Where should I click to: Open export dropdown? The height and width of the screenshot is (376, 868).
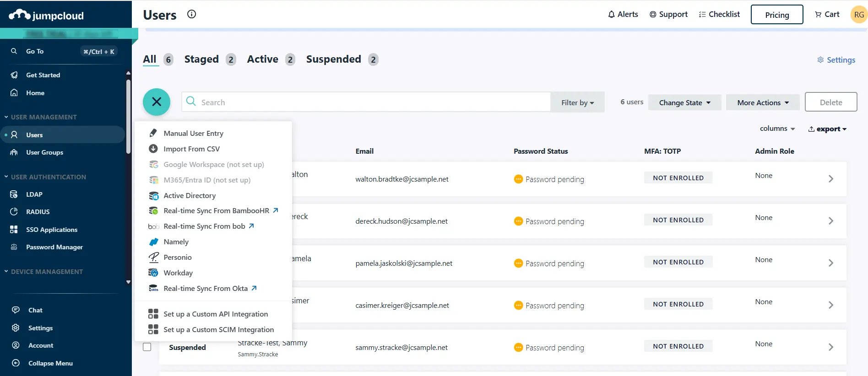[827, 129]
